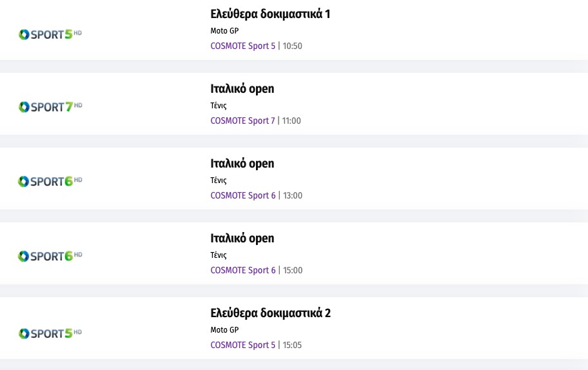Image resolution: width=588 pixels, height=370 pixels.
Task: Open COSMOTE Sport 5 link at 10:50
Action: (x=242, y=46)
